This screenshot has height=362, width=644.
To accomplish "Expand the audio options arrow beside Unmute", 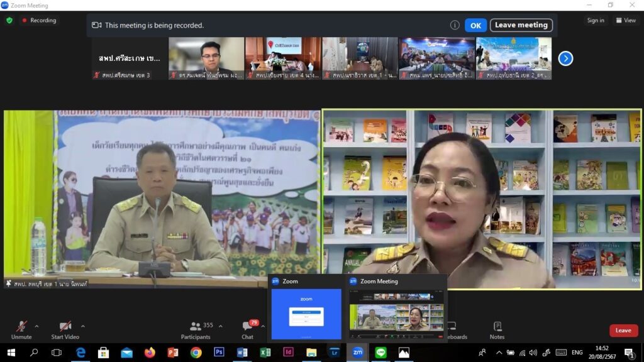I will pyautogui.click(x=36, y=326).
